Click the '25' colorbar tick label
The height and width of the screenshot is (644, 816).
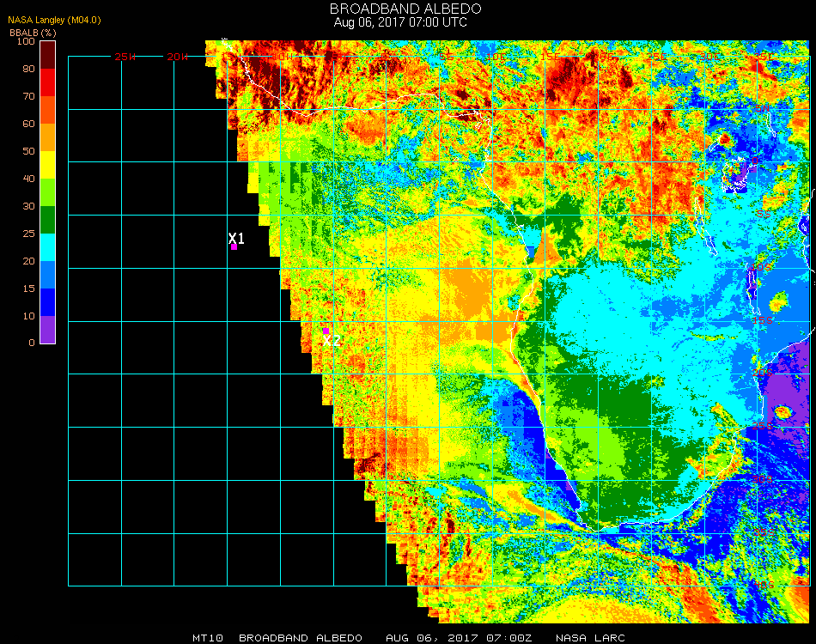tap(28, 234)
